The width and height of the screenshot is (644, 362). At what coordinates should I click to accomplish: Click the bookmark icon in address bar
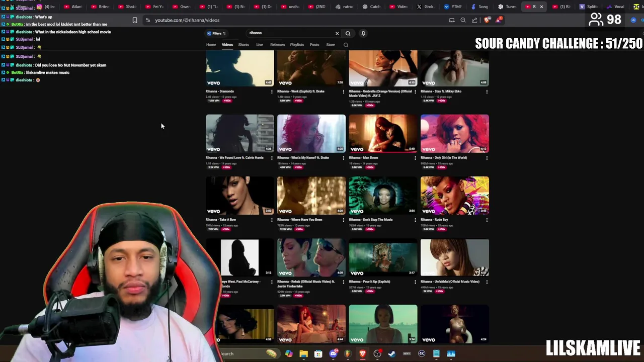pos(134,20)
